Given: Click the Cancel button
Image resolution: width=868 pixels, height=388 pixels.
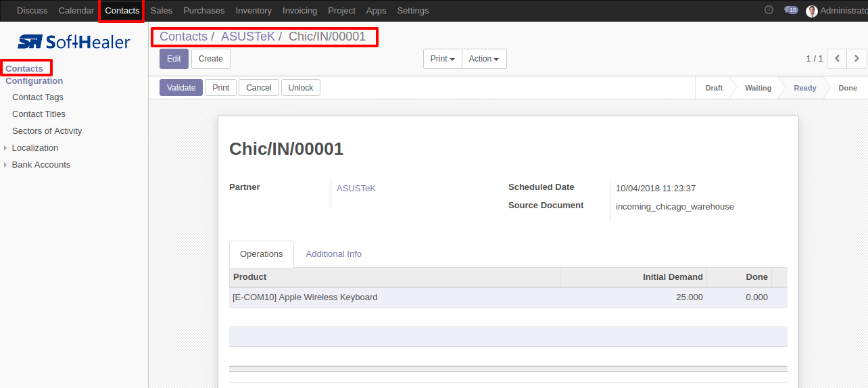Looking at the screenshot, I should pos(259,88).
